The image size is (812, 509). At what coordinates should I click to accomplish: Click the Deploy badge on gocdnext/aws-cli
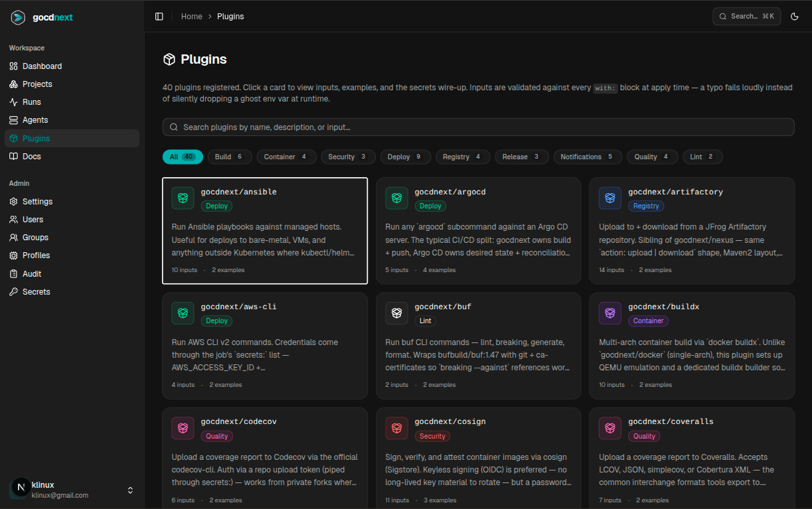pos(217,321)
